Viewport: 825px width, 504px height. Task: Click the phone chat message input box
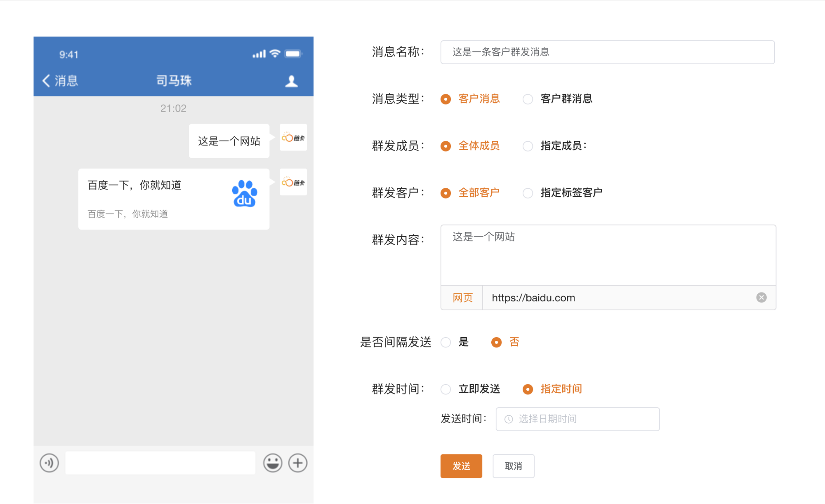click(160, 463)
